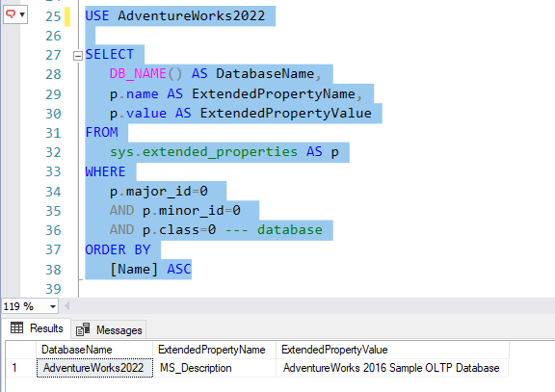Click AdventureWorks2022 on line 25
This screenshot has height=392, width=555.
191,16
